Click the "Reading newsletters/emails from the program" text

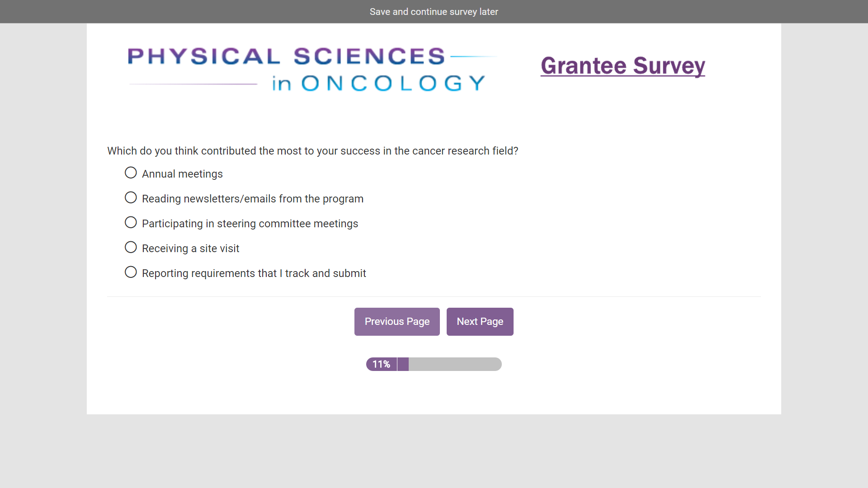coord(252,199)
